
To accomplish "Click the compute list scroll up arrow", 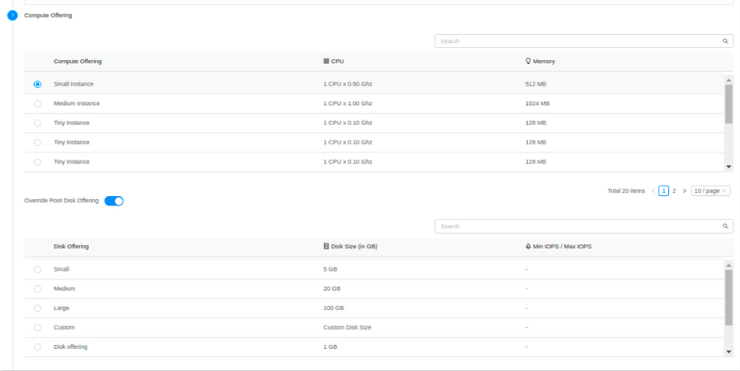I will pos(729,80).
